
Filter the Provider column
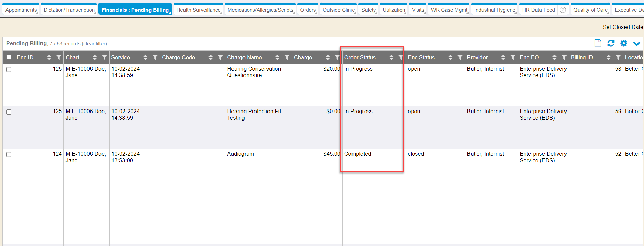[x=513, y=57]
